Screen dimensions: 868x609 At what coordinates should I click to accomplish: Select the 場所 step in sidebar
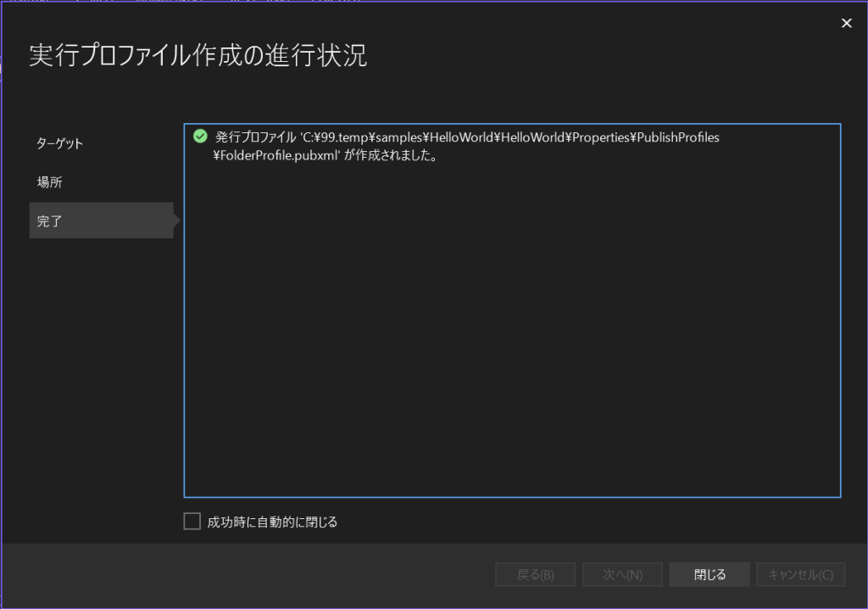tap(49, 182)
